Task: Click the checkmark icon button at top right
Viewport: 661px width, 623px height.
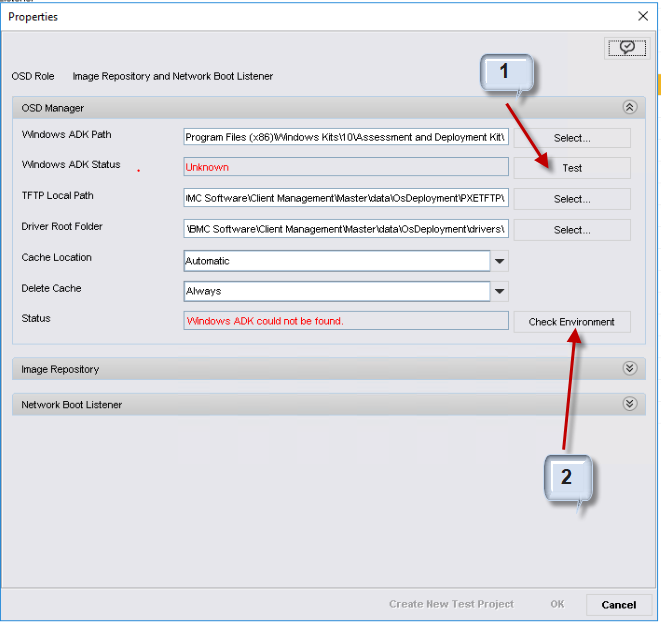Action: pos(626,47)
